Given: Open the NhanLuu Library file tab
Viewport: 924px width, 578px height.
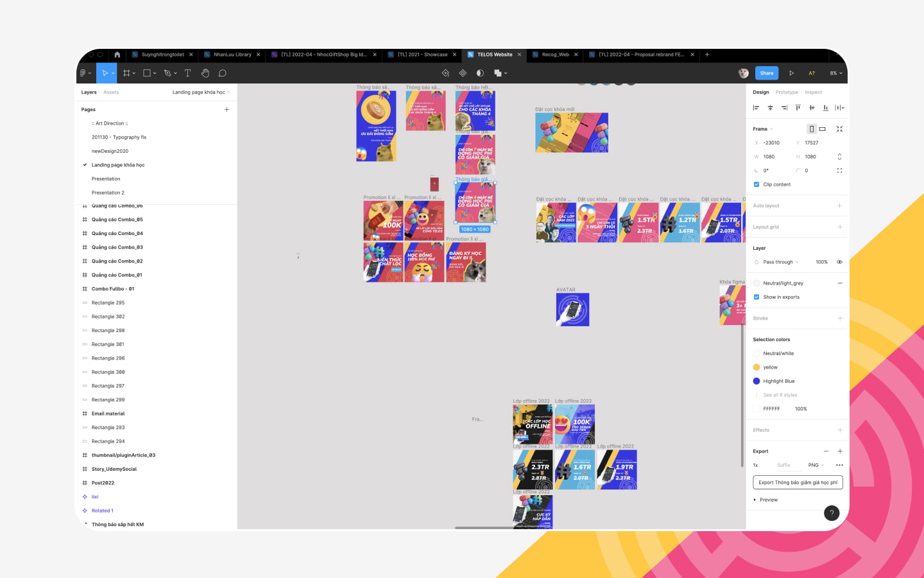Looking at the screenshot, I should tap(232, 55).
